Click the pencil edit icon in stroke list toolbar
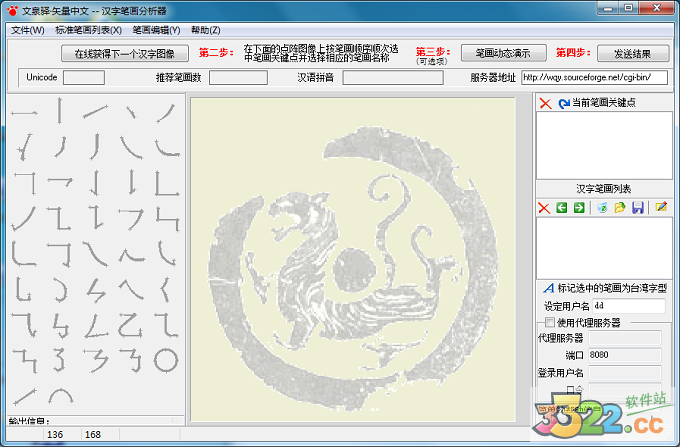This screenshot has width=680, height=447. tap(661, 207)
